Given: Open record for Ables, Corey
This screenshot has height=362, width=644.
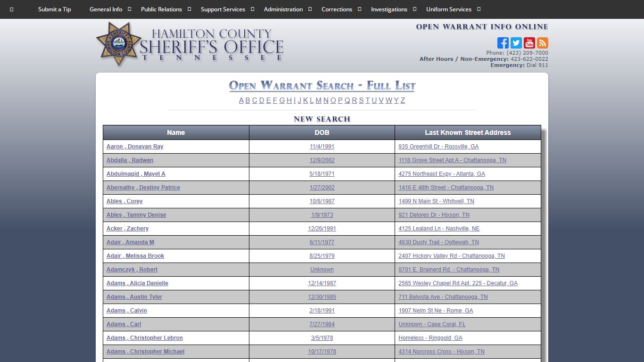Looking at the screenshot, I should tap(124, 201).
